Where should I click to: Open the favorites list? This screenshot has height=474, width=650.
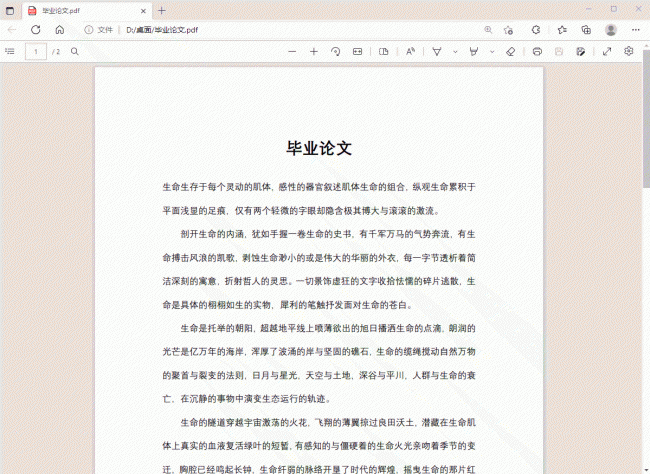562,30
